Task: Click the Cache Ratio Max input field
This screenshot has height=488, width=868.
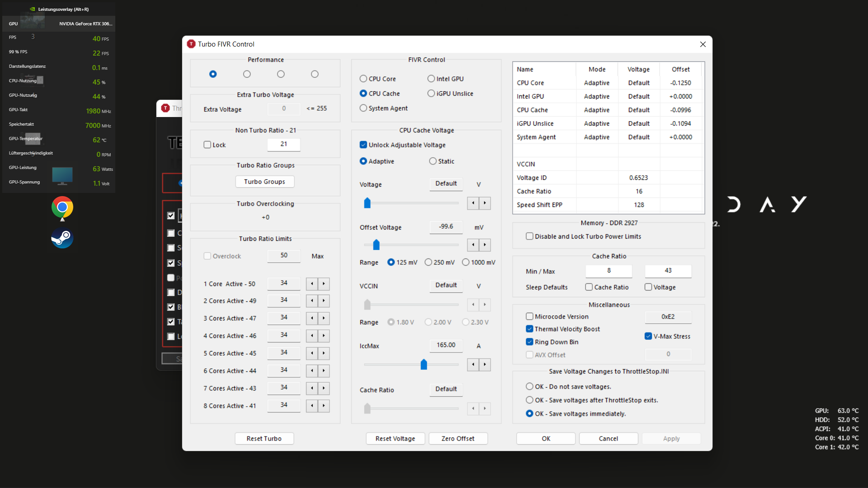Action: click(x=668, y=271)
